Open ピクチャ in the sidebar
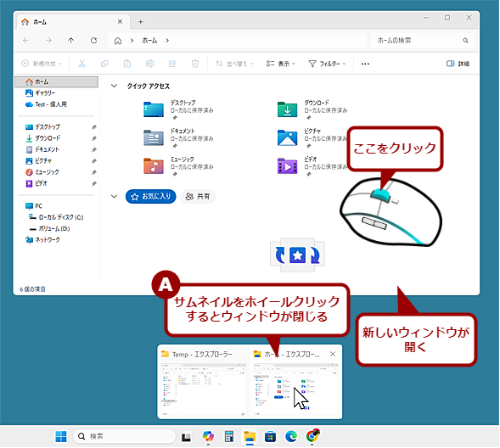 pyautogui.click(x=38, y=161)
